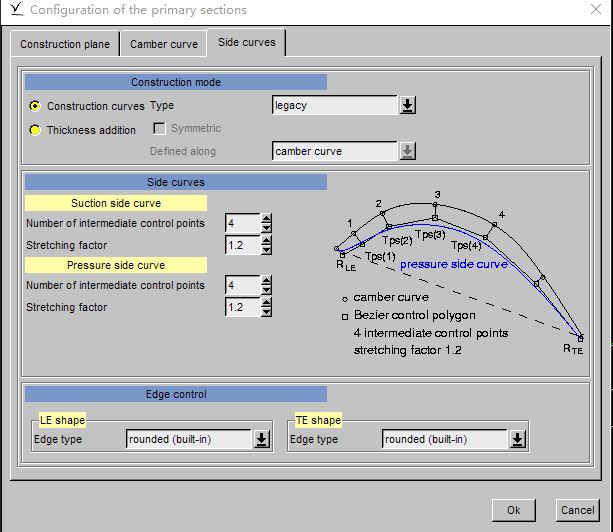Increase pressure side intermediate control points
This screenshot has width=613, height=532.
tap(266, 281)
